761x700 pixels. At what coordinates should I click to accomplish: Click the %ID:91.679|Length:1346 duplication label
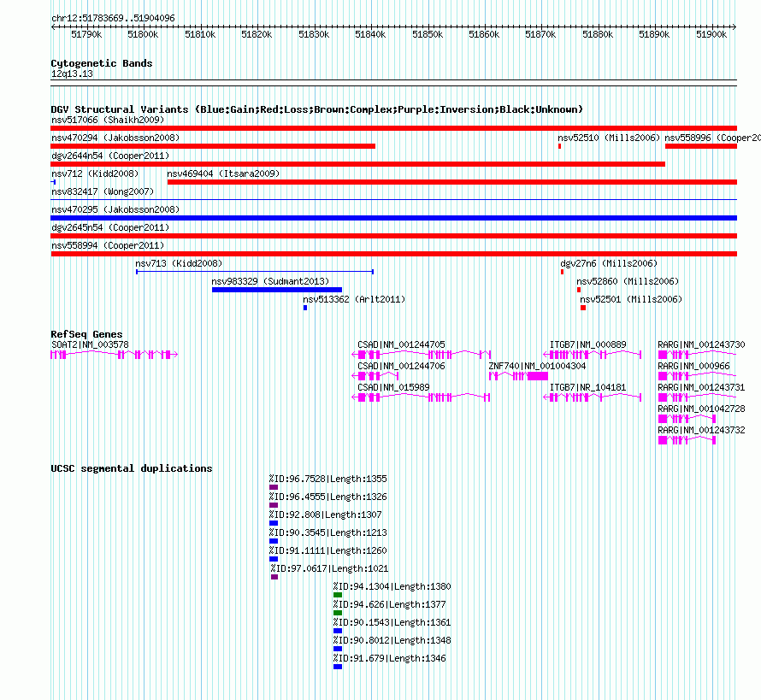point(390,658)
